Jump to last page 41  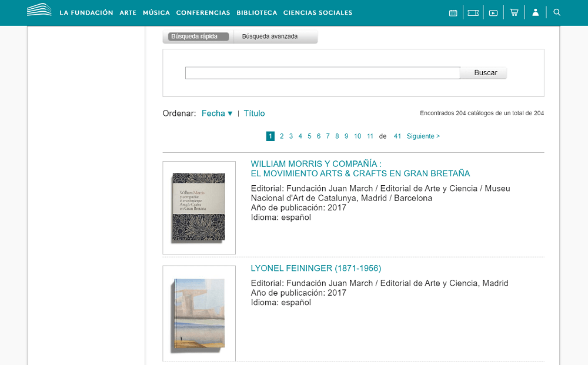coord(397,136)
